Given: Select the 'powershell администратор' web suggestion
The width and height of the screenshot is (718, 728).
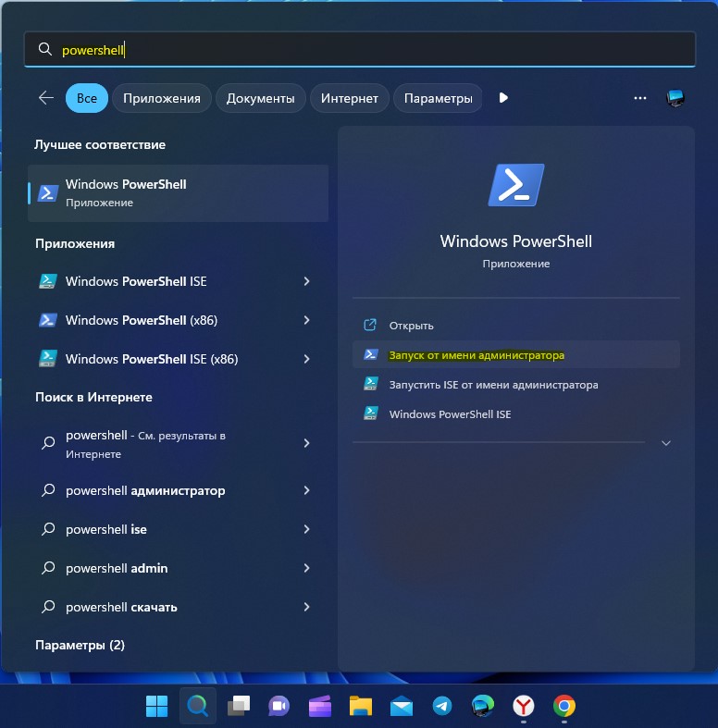Looking at the screenshot, I should tap(179, 490).
